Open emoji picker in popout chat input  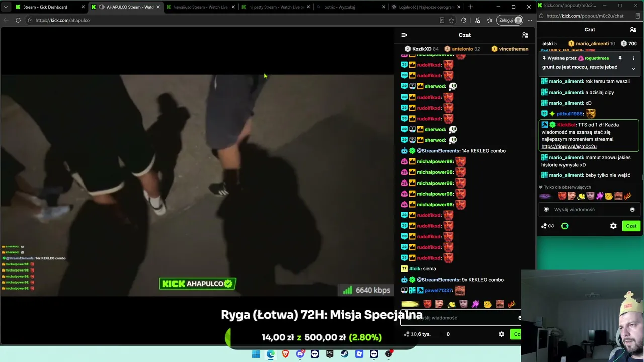point(632,210)
